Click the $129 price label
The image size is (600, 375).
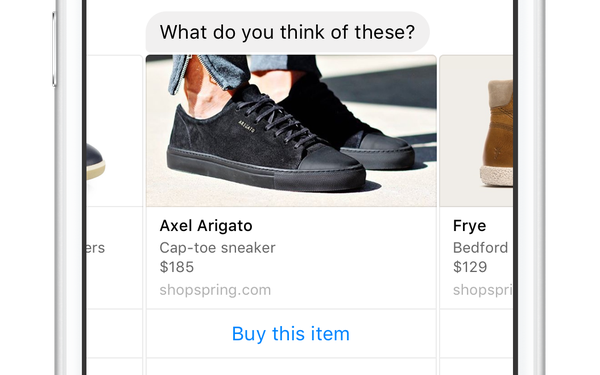(470, 267)
